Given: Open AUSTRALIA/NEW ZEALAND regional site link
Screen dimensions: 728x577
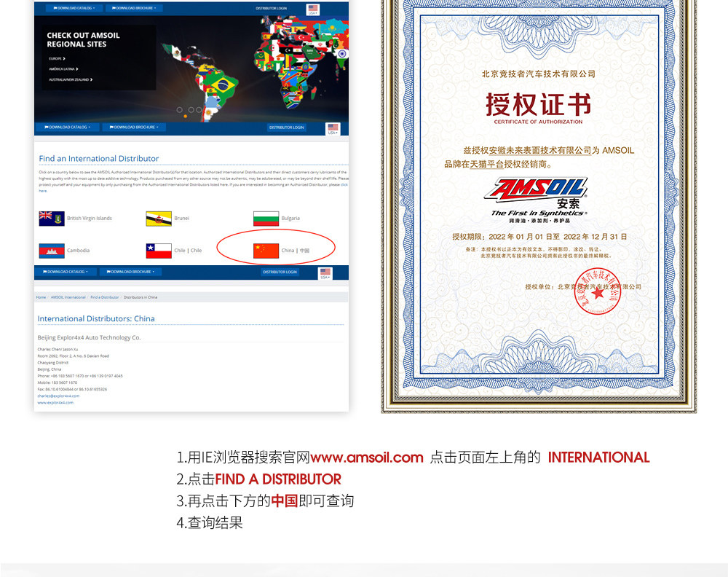Looking at the screenshot, I should 71,79.
